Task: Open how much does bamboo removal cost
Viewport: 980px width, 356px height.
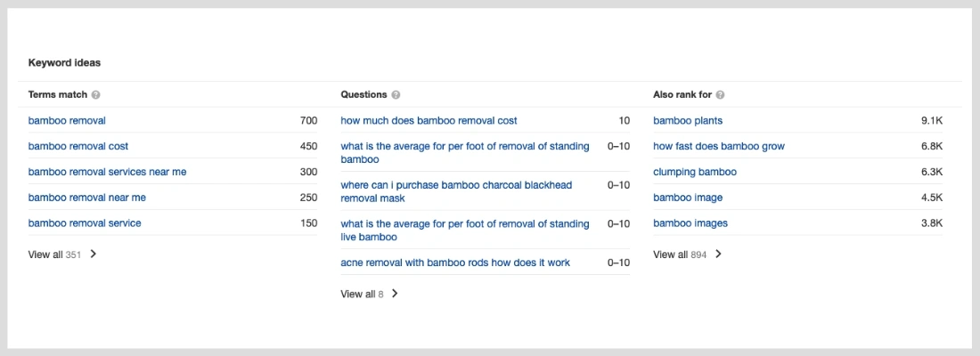Action: tap(429, 120)
